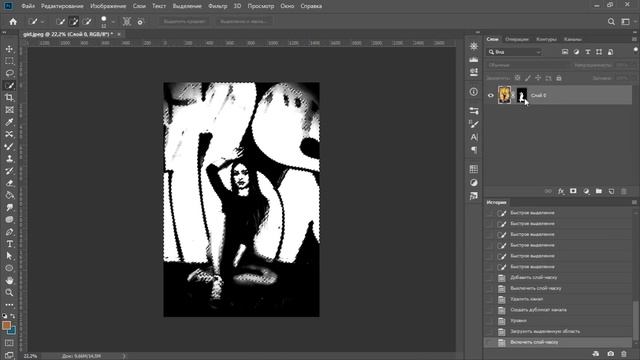Toggle pixel layer filter
This screenshot has height=360, width=640.
click(565, 52)
